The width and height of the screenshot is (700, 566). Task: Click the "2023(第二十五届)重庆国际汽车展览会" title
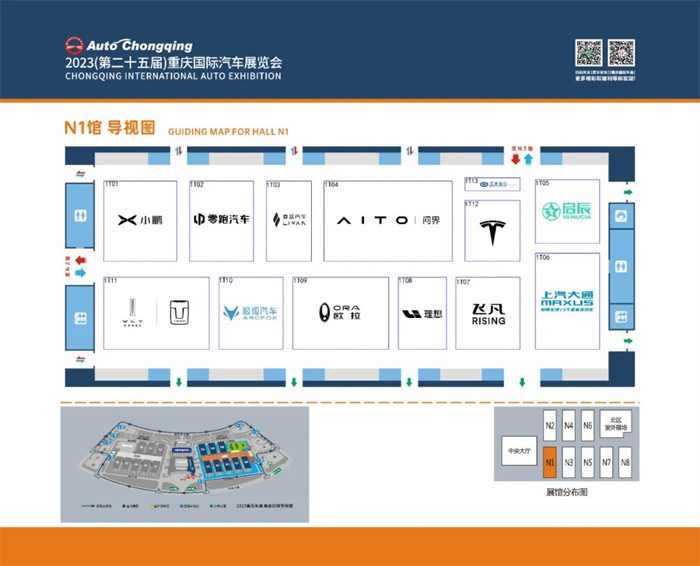click(174, 62)
